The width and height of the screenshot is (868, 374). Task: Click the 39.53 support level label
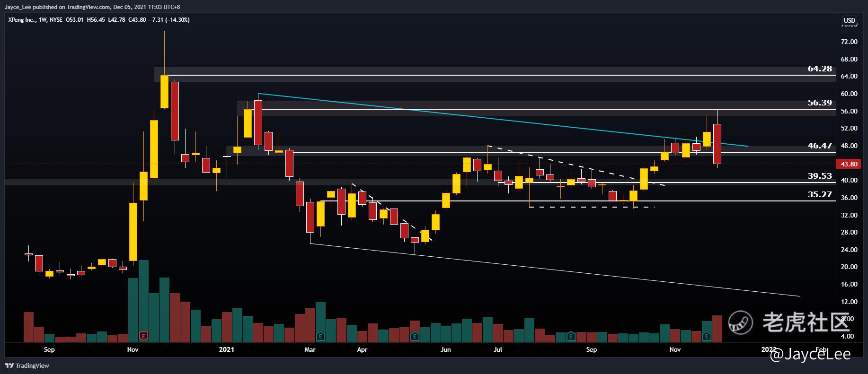tap(820, 176)
